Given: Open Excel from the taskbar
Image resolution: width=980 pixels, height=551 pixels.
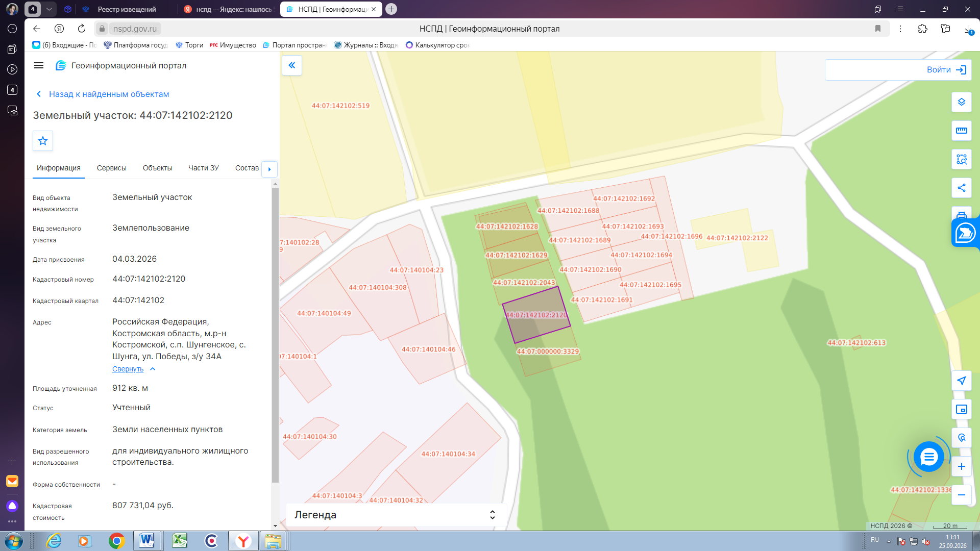Looking at the screenshot, I should pyautogui.click(x=180, y=541).
